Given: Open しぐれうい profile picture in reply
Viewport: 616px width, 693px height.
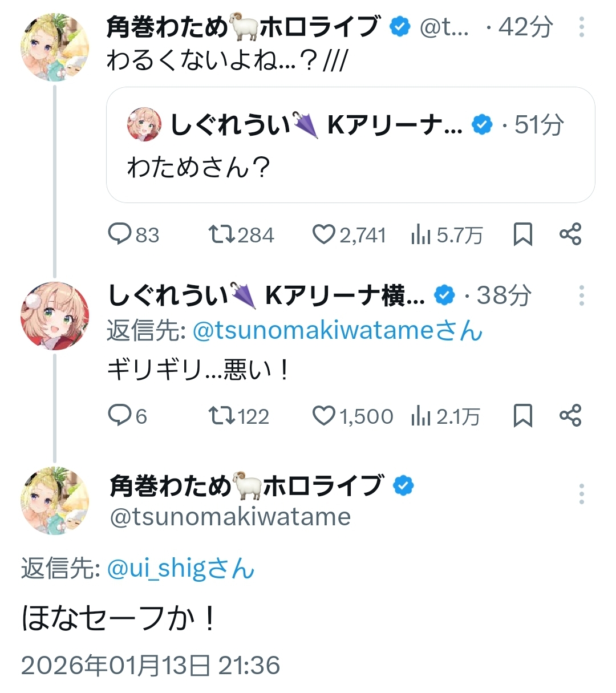Looking at the screenshot, I should pyautogui.click(x=55, y=315).
